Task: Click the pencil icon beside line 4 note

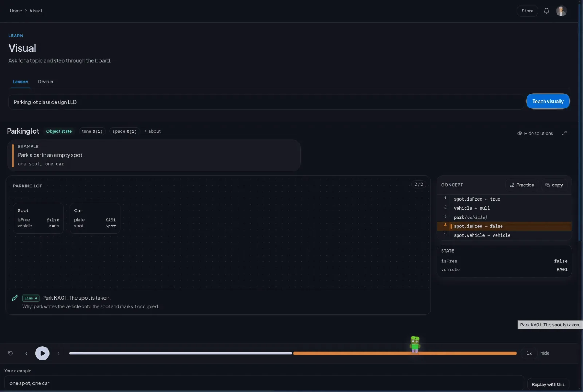Action: click(15, 298)
